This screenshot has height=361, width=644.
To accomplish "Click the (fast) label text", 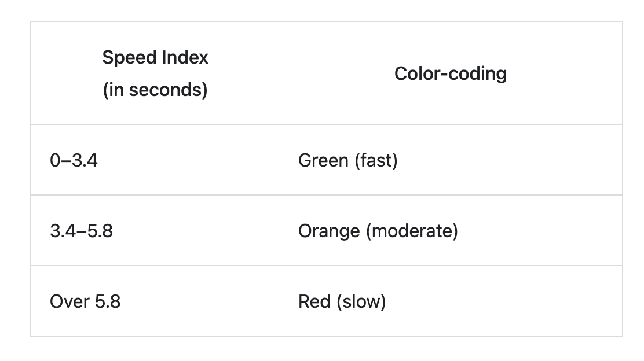I will [376, 160].
